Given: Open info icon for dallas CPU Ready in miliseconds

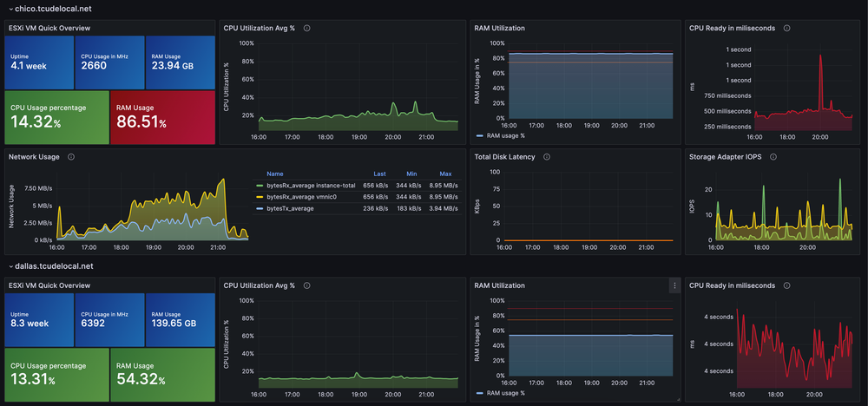Looking at the screenshot, I should point(786,284).
